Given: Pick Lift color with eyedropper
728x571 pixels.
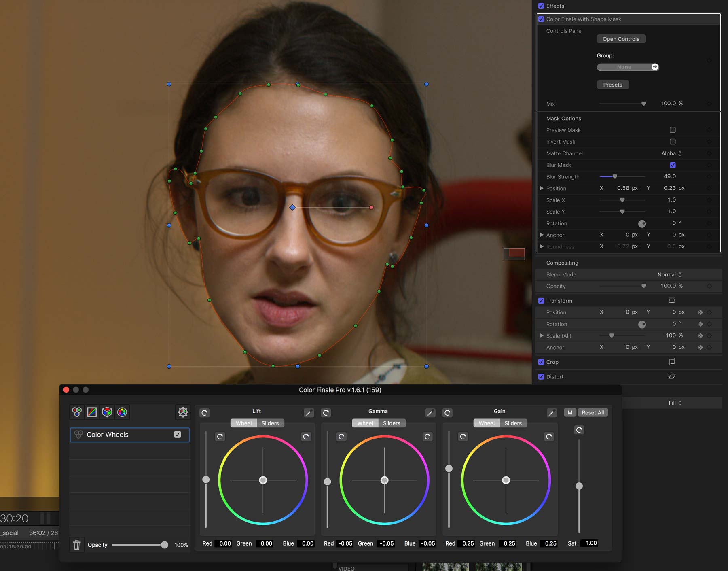Looking at the screenshot, I should click(x=309, y=413).
